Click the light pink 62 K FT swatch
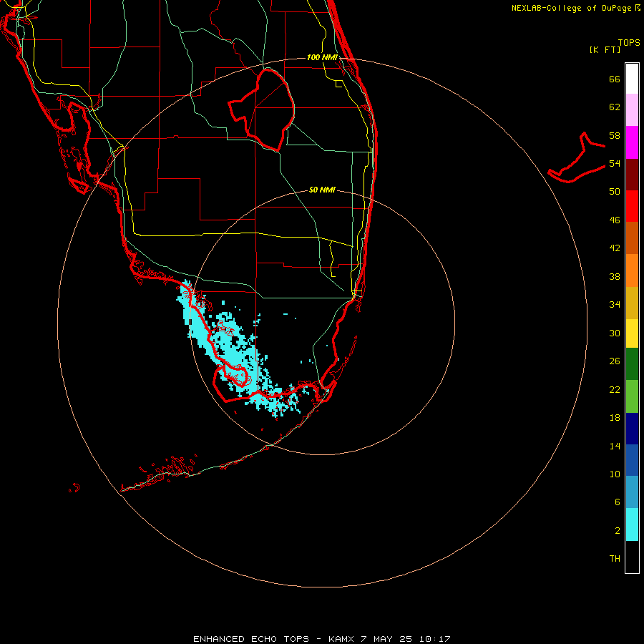The image size is (644, 644). tap(632, 109)
